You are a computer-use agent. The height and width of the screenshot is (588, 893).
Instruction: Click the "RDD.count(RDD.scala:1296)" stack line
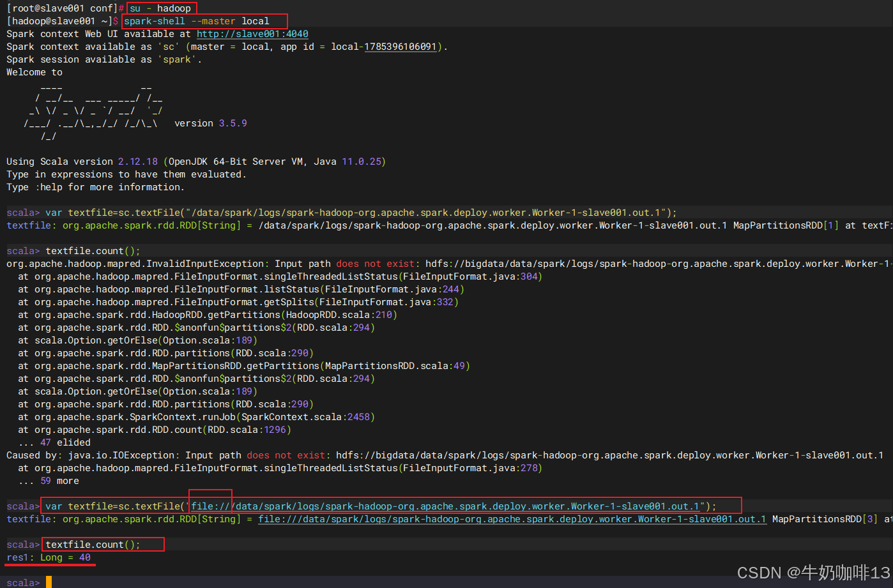[x=155, y=430]
